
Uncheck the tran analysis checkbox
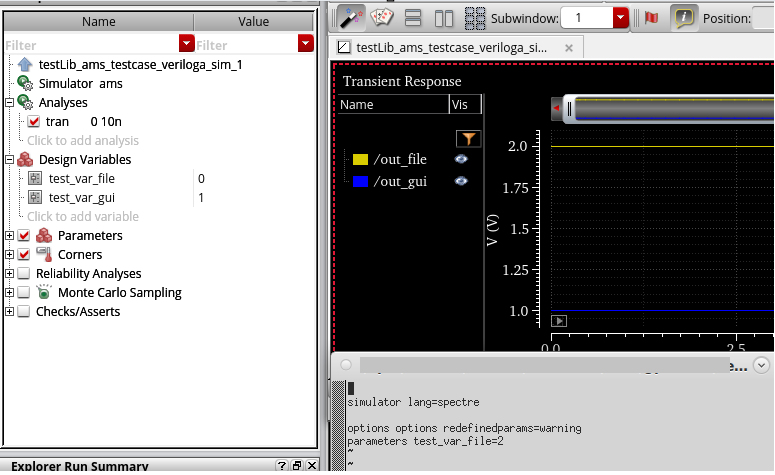click(x=33, y=122)
